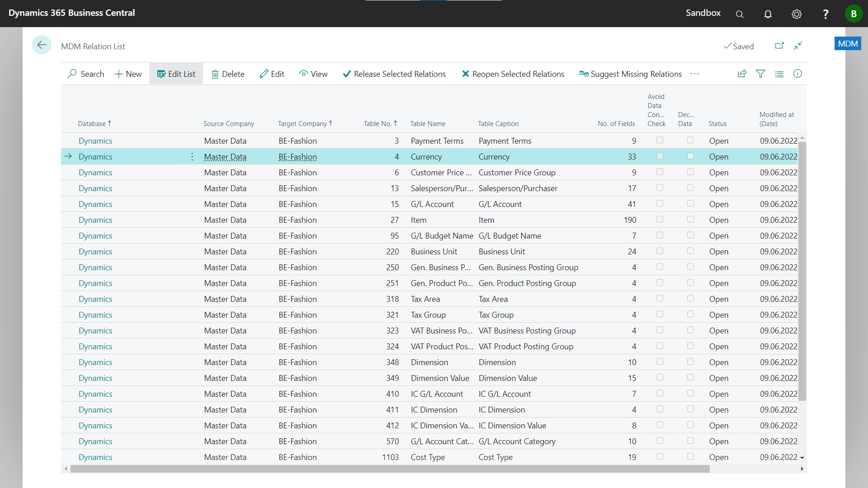Open the FactBox information icon
This screenshot has width=868, height=488.
click(x=798, y=74)
